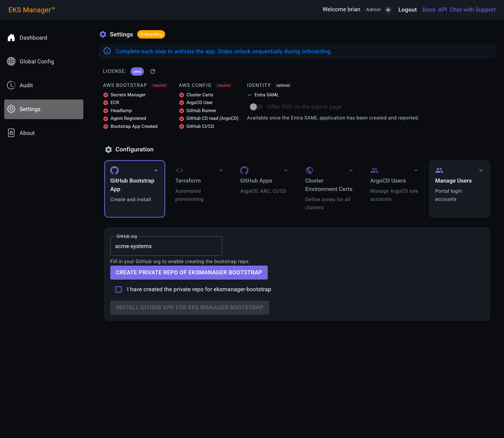
Task: Click the Settings gear sidebar icon
Action: tap(11, 109)
